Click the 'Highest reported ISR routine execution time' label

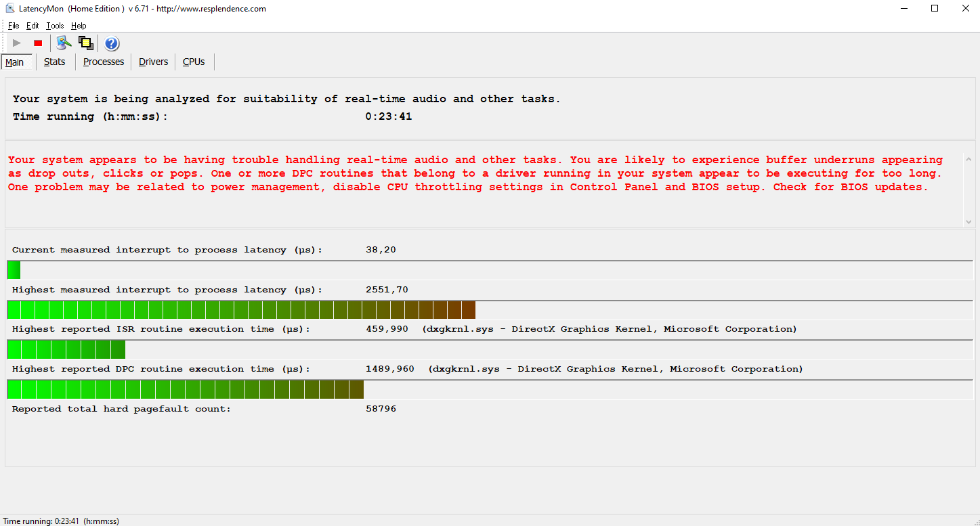pos(161,329)
